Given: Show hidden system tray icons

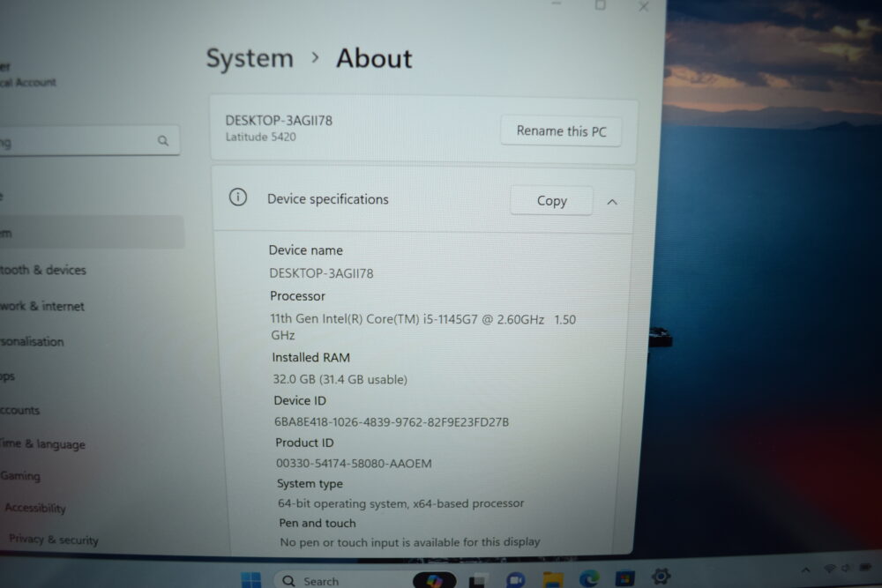Looking at the screenshot, I should 805,570.
